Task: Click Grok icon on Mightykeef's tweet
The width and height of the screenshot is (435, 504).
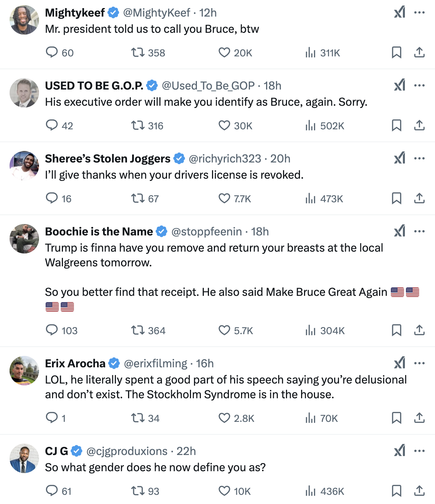Action: click(x=400, y=13)
